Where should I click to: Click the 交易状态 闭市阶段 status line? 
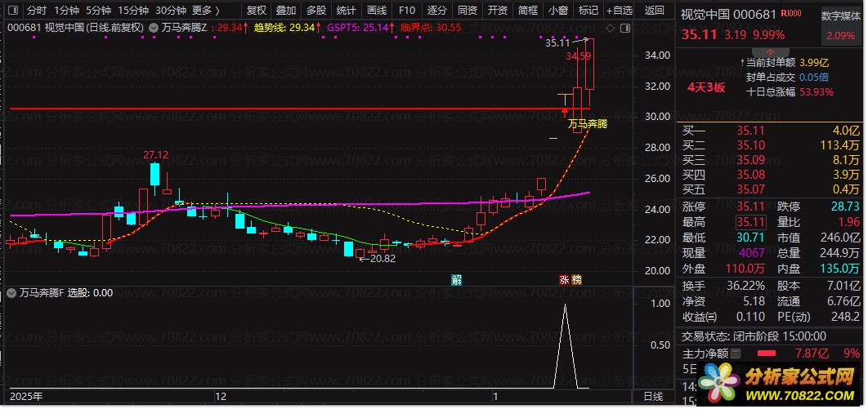point(754,336)
